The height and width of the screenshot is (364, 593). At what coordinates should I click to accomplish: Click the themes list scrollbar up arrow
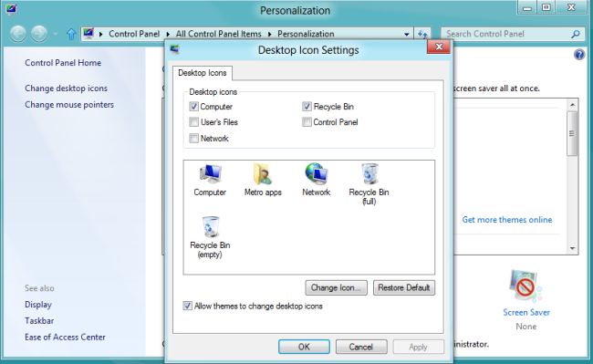(572, 105)
